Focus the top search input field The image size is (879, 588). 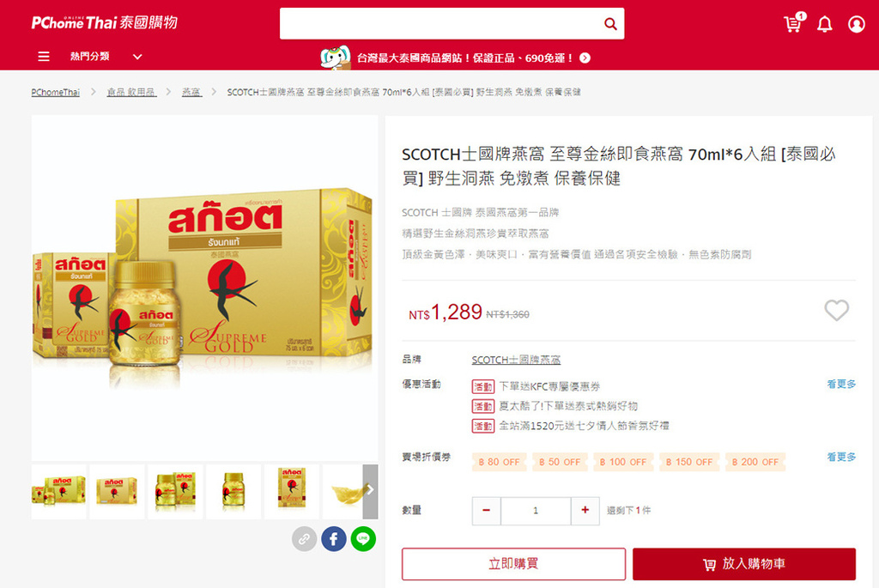pyautogui.click(x=440, y=23)
